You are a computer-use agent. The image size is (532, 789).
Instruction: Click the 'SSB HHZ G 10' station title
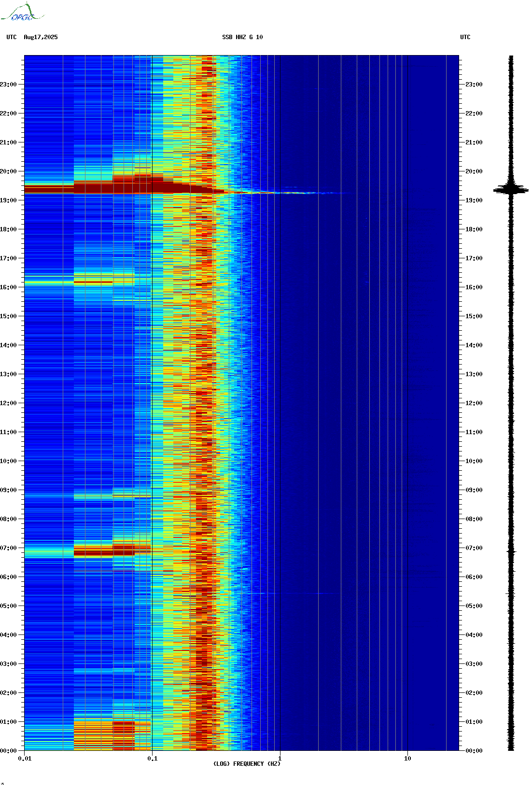pos(242,37)
